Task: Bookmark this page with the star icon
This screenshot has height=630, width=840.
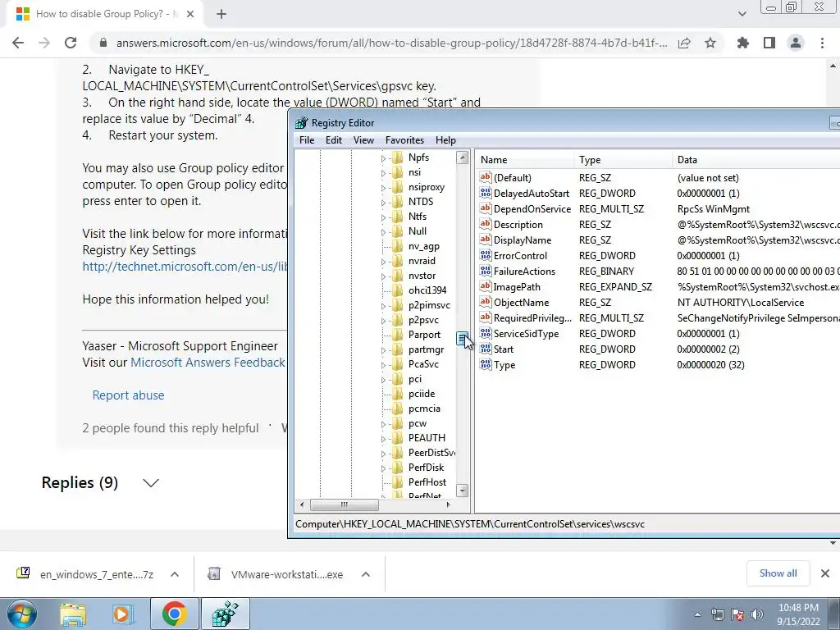Action: (x=710, y=43)
